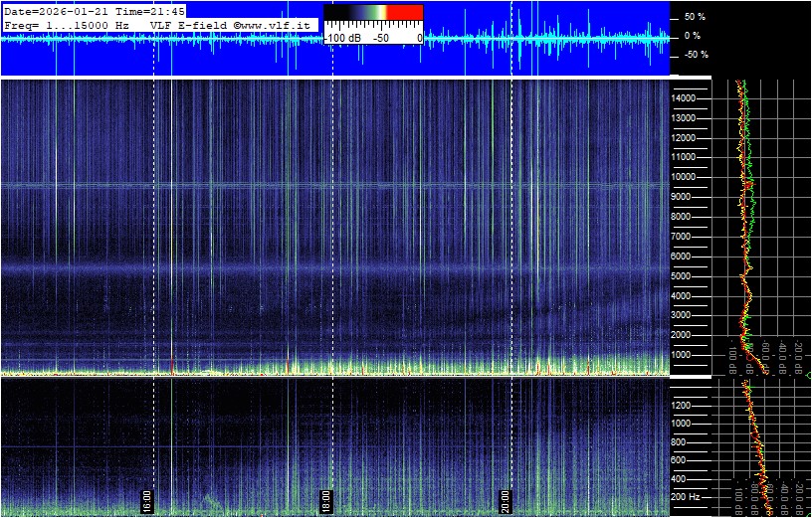The height and width of the screenshot is (518, 812).
Task: Click the Freq= 1...15000 Hz label
Action: pyautogui.click(x=67, y=24)
